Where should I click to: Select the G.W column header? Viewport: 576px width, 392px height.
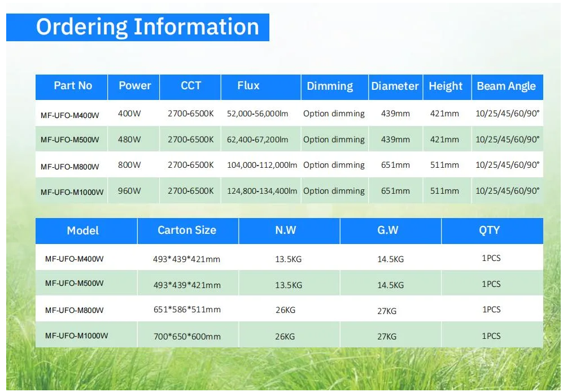click(x=388, y=230)
